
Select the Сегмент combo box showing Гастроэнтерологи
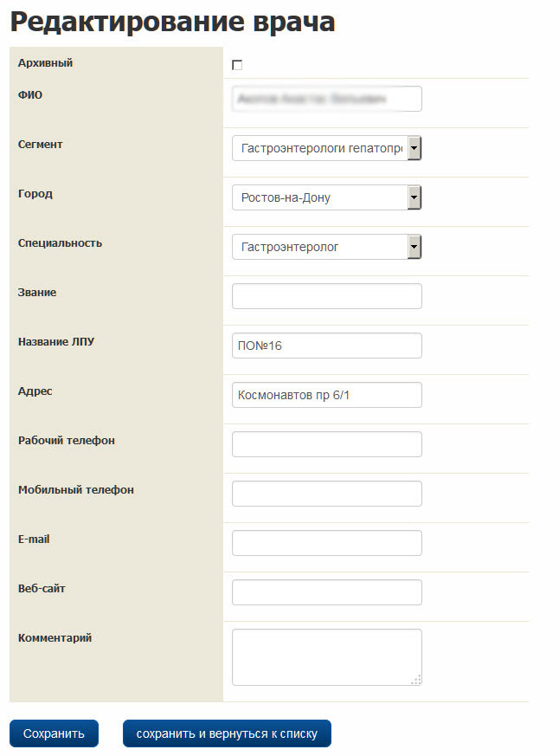[x=320, y=149]
